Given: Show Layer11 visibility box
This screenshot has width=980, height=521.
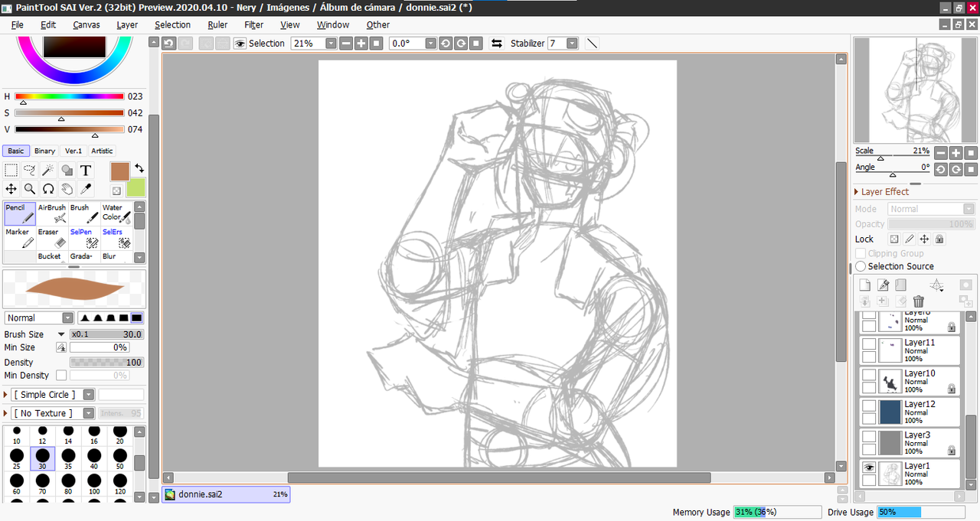Looking at the screenshot, I should (869, 345).
